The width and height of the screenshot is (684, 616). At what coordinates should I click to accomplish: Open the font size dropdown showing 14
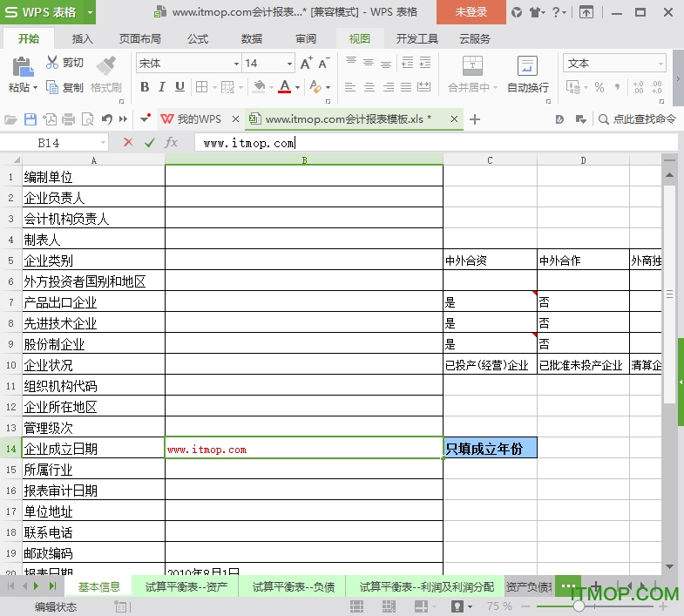(x=289, y=64)
